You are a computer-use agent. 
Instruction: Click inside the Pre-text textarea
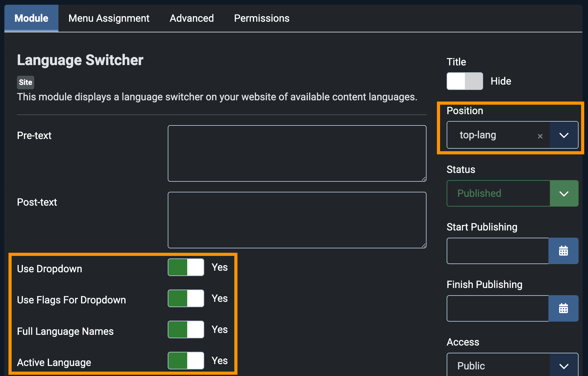297,153
